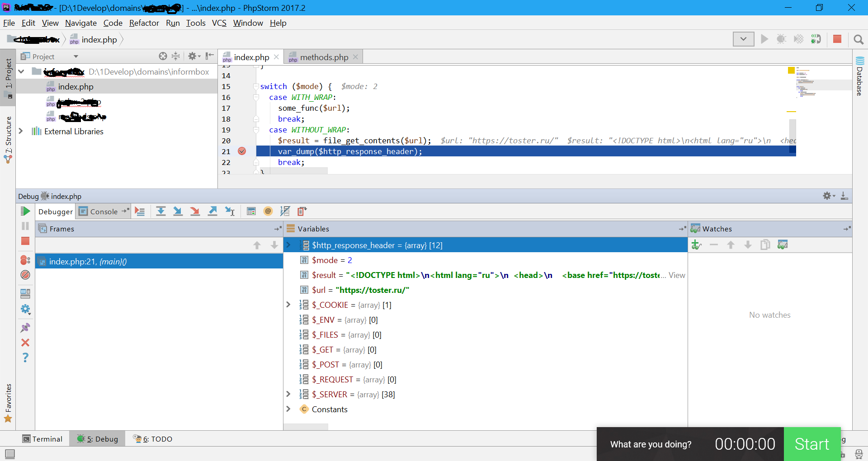Click Step Into icon
The image size is (868, 461).
click(178, 212)
